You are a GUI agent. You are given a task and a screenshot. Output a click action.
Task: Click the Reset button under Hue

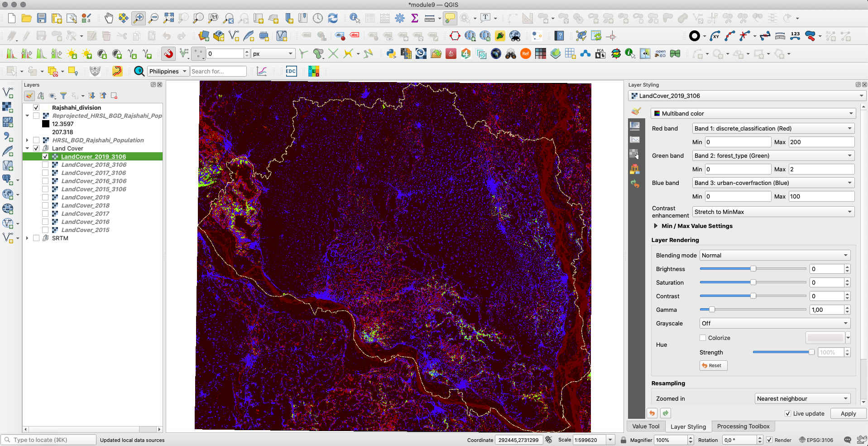point(713,365)
